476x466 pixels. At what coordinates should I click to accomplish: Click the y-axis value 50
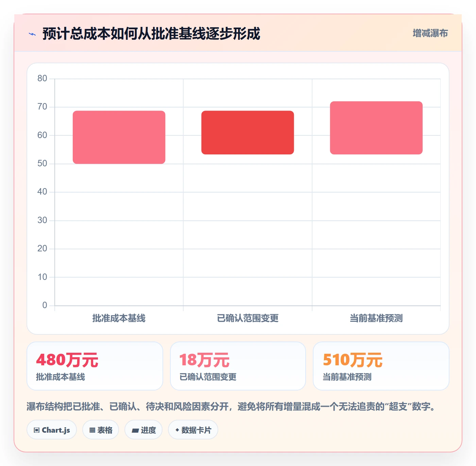coord(42,164)
